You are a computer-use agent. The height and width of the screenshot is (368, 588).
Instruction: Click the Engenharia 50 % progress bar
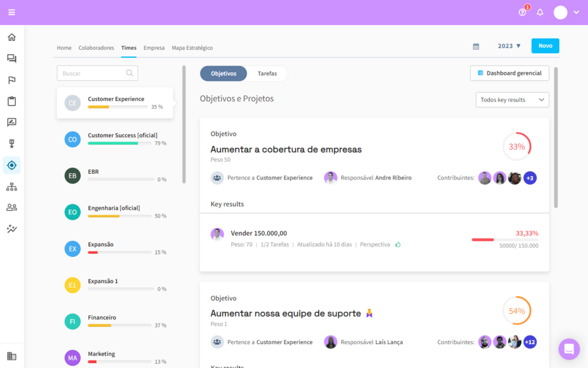[x=119, y=216]
